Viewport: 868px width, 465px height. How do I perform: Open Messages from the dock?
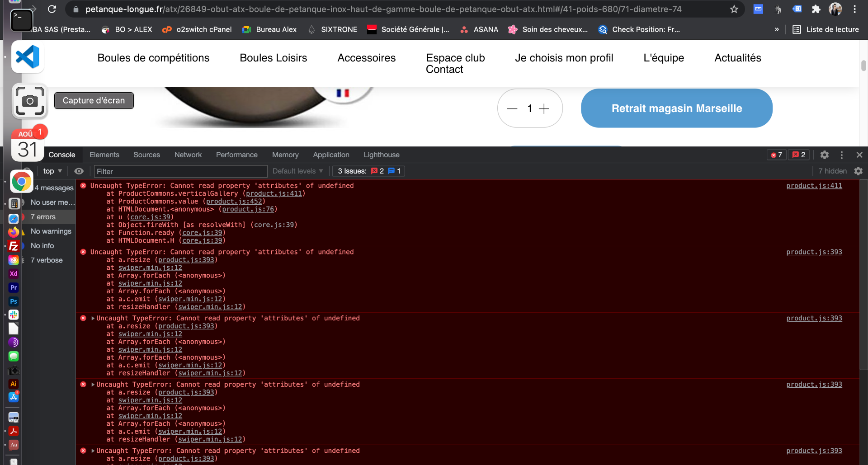click(14, 356)
